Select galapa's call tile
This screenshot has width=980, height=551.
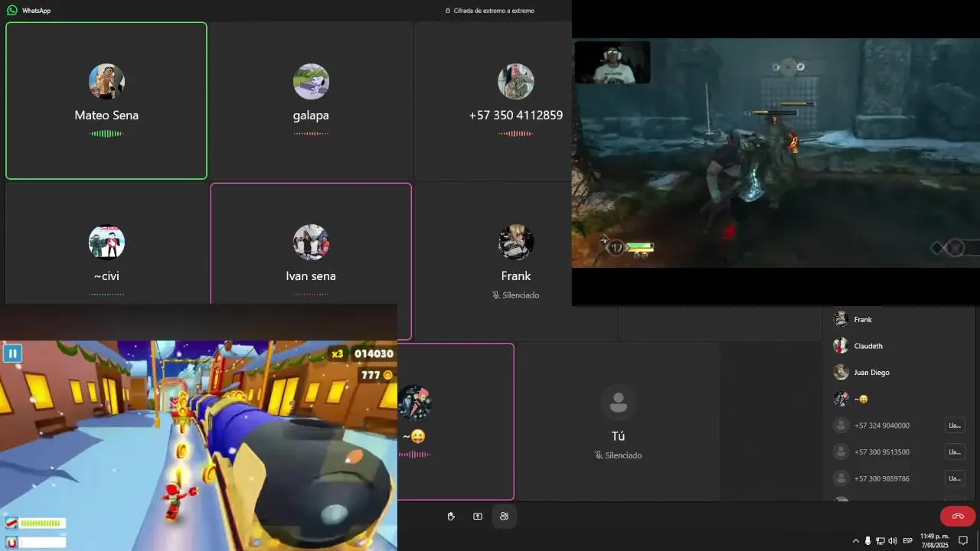(x=311, y=100)
